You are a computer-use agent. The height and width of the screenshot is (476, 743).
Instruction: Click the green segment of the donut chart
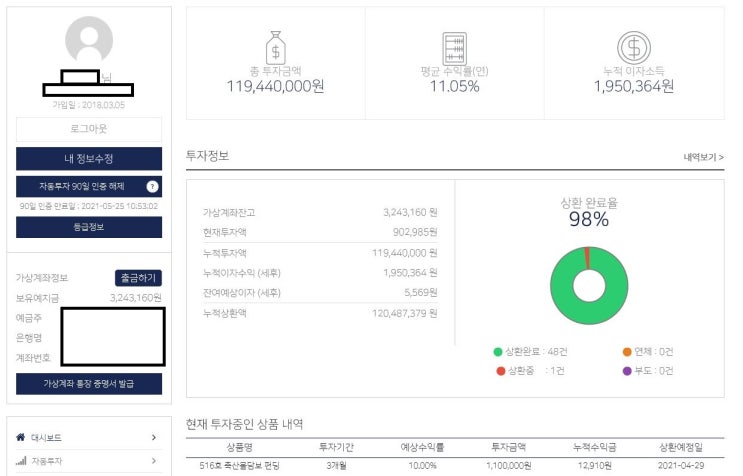pos(589,312)
